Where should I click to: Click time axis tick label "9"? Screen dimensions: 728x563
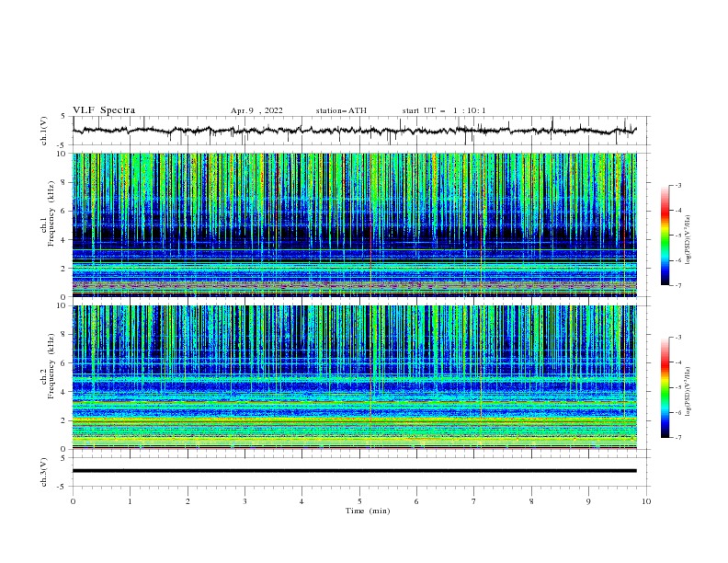588,501
